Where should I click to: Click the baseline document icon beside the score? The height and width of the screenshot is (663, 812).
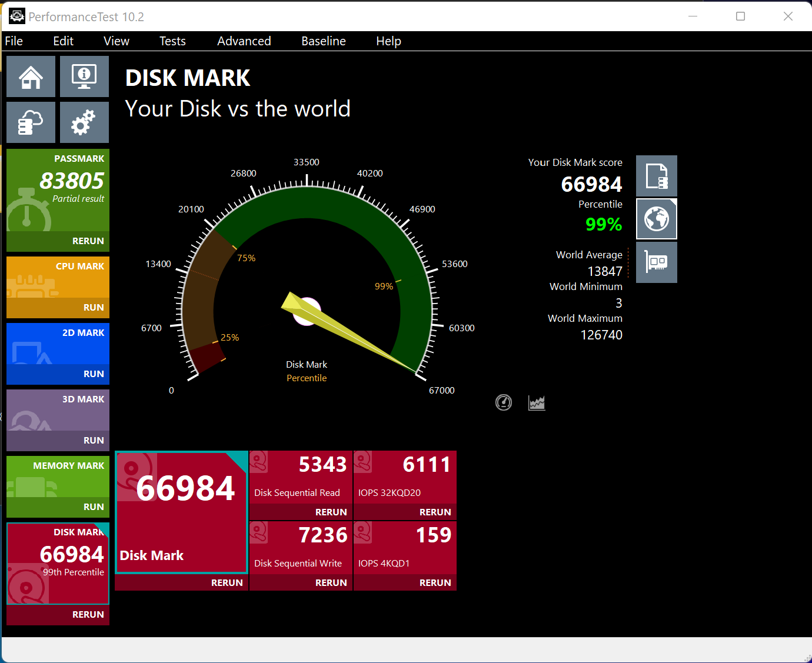point(656,176)
